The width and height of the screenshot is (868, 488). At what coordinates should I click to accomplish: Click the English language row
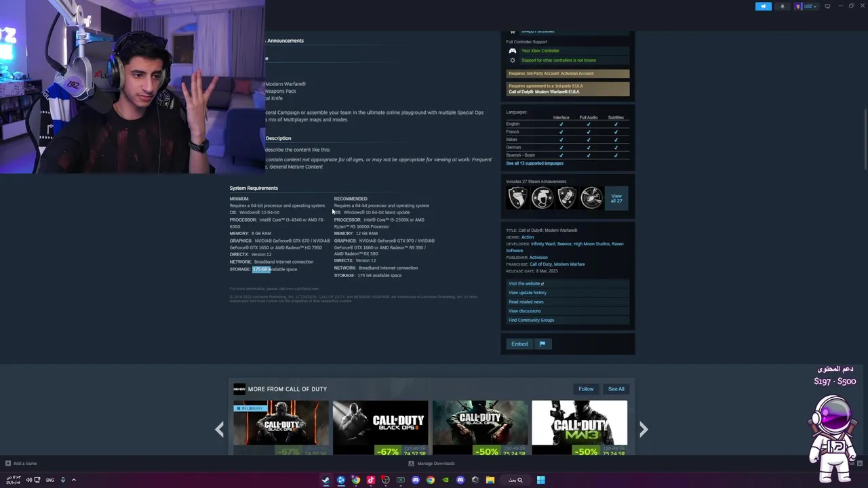[x=568, y=124]
